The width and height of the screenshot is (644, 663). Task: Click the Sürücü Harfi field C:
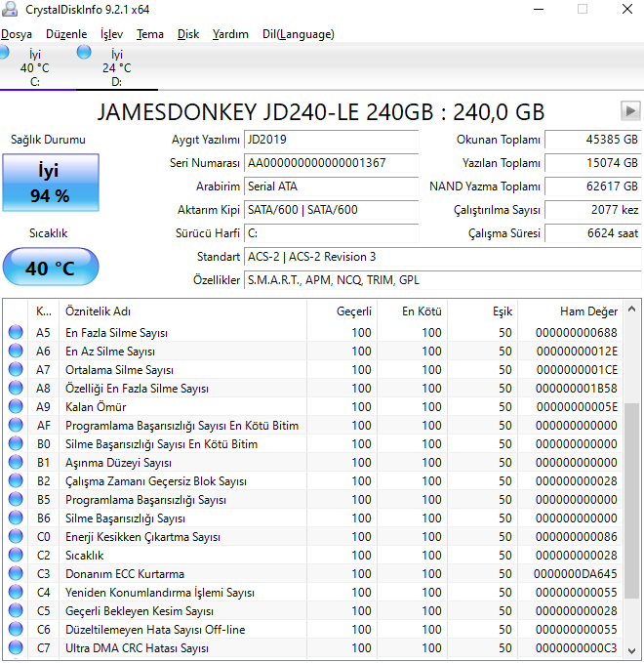pos(332,233)
